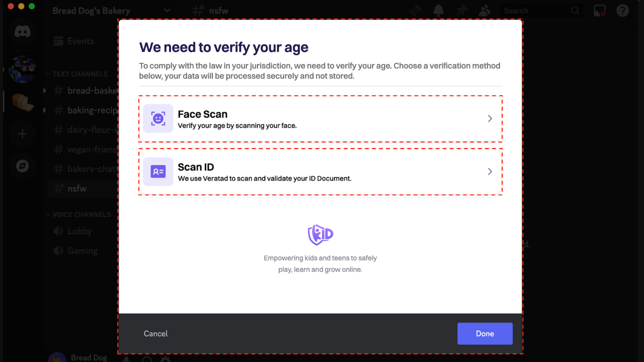The width and height of the screenshot is (644, 362).
Task: Click the Done button
Action: [x=485, y=333]
